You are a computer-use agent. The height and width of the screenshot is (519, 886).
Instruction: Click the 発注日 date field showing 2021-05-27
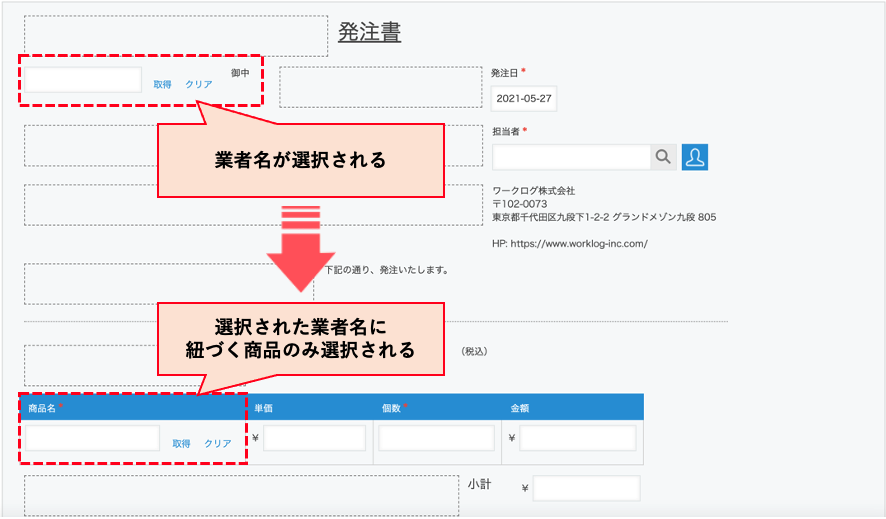[524, 98]
